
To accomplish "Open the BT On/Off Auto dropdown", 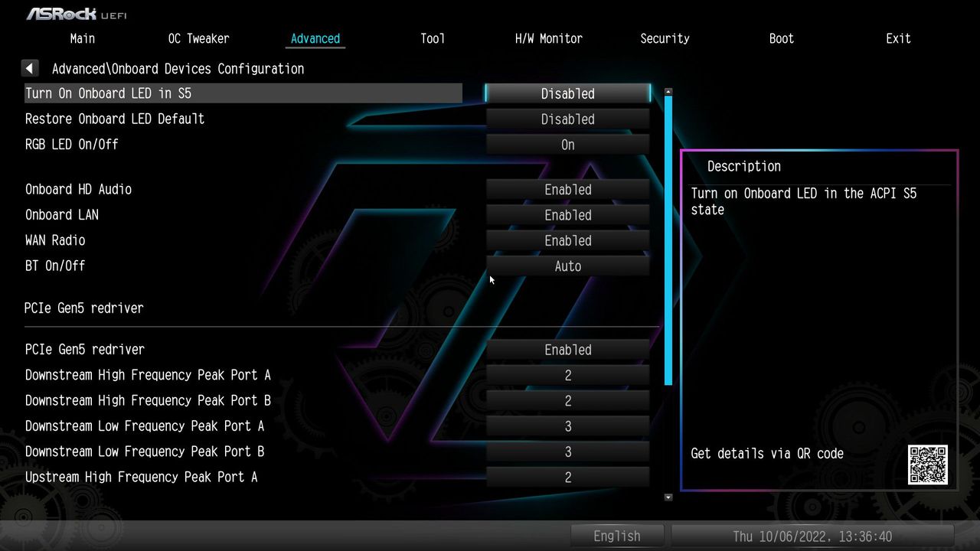I will (568, 266).
